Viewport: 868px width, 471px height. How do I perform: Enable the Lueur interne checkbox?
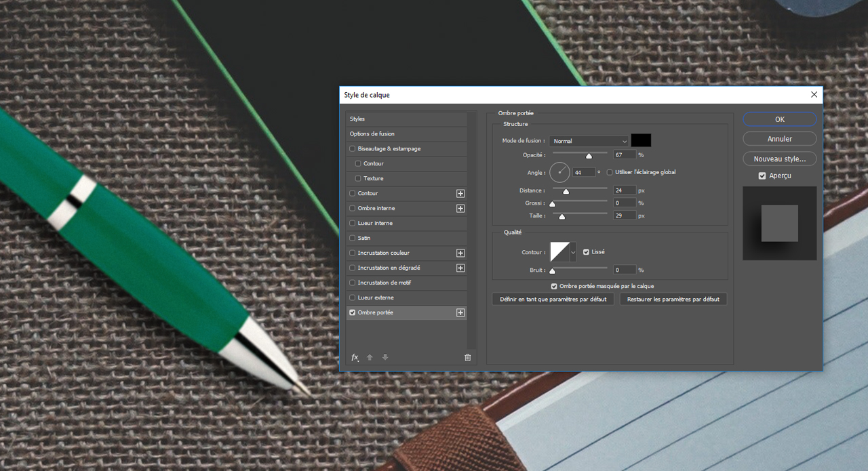352,223
